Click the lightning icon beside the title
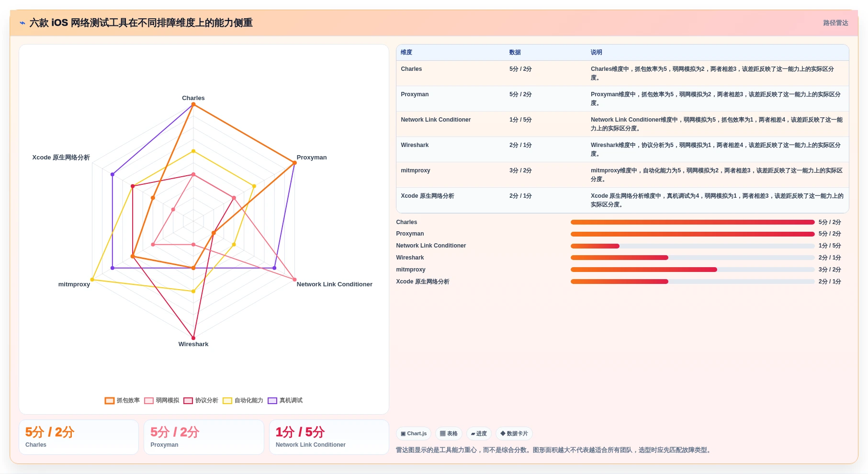Image resolution: width=868 pixels, height=474 pixels. [x=23, y=23]
